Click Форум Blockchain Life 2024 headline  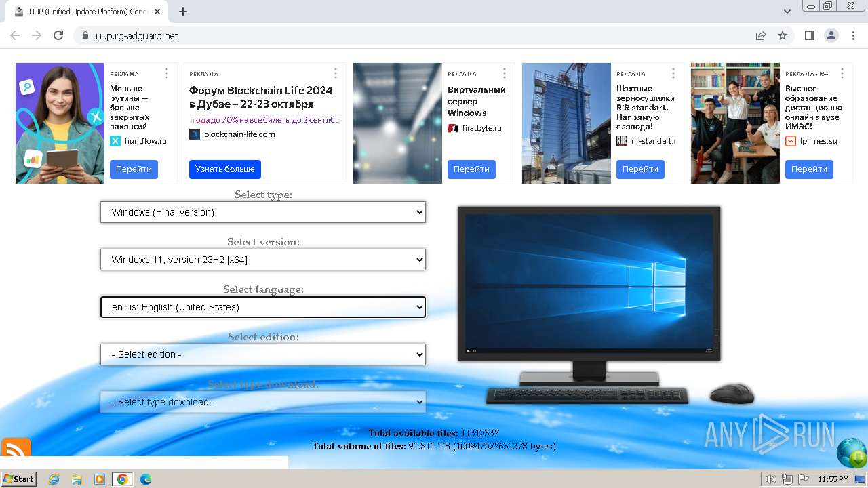tap(261, 97)
